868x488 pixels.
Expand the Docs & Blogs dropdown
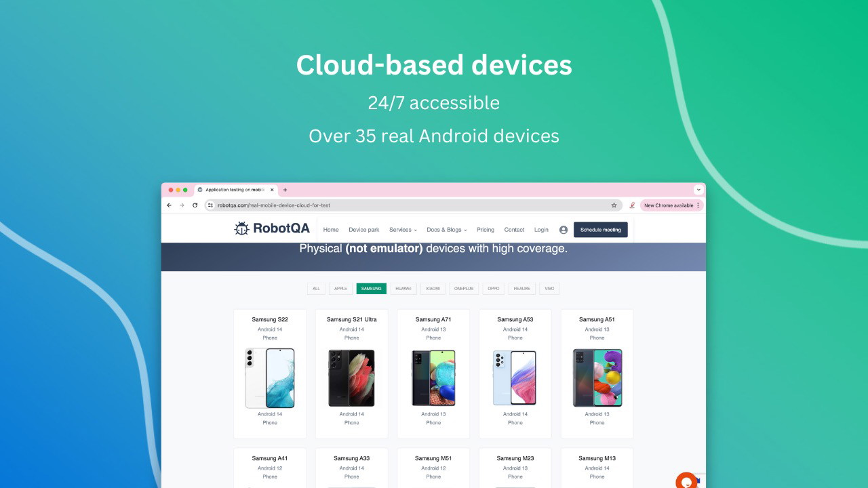click(447, 230)
